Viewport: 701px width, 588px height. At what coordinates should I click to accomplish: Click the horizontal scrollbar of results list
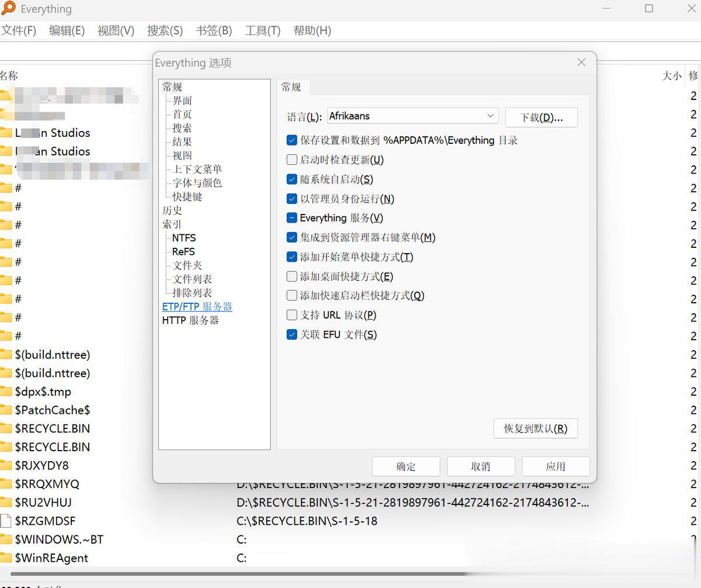tap(237, 574)
